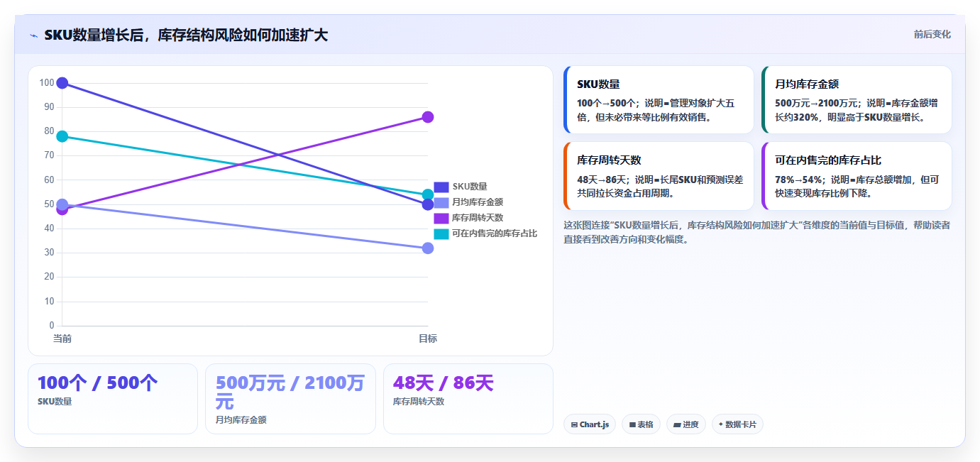980x462 pixels.
Task: Toggle 可在内售完的库存占比 legend color box
Action: 441,233
